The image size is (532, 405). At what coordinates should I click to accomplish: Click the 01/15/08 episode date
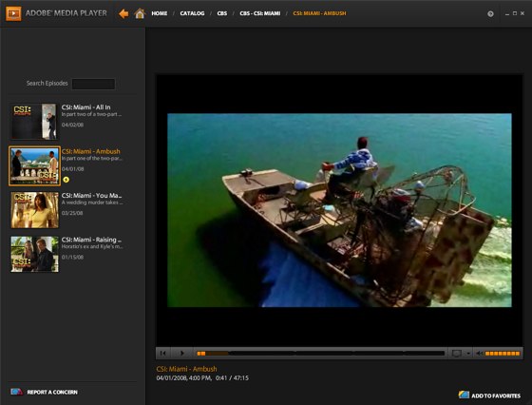pos(72,258)
